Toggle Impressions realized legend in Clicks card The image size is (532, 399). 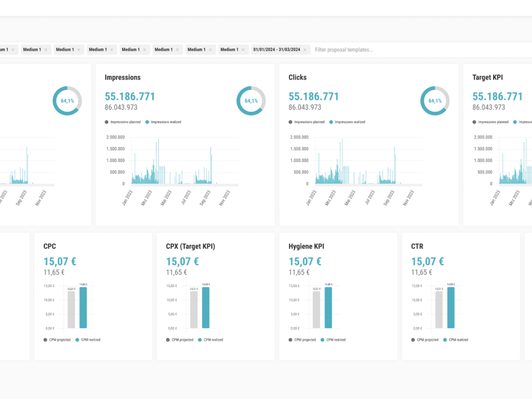pyautogui.click(x=347, y=122)
